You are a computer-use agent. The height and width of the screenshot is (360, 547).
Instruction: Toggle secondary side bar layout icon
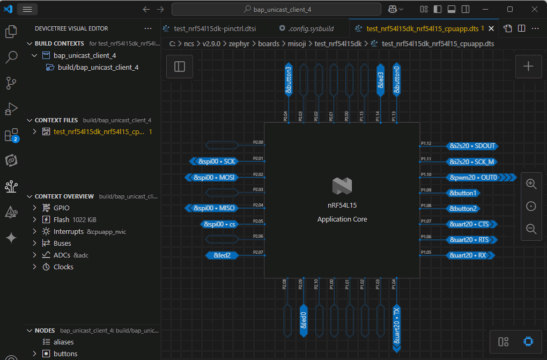[x=465, y=9]
